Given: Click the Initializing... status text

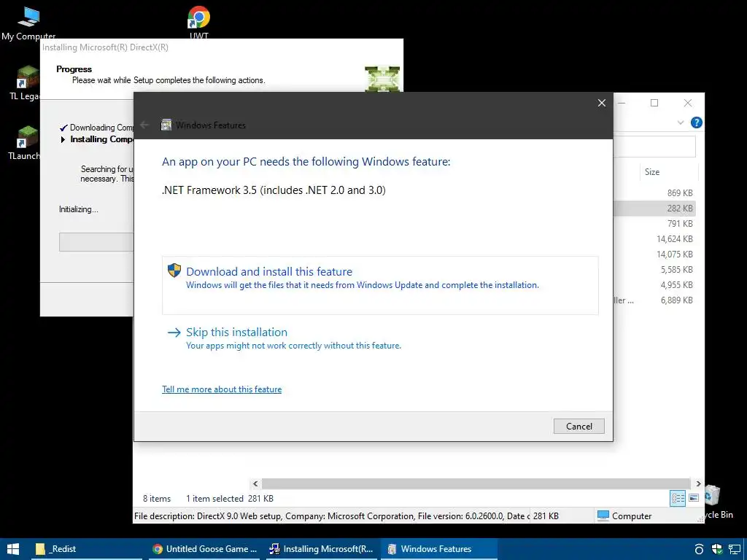Looking at the screenshot, I should [x=79, y=209].
